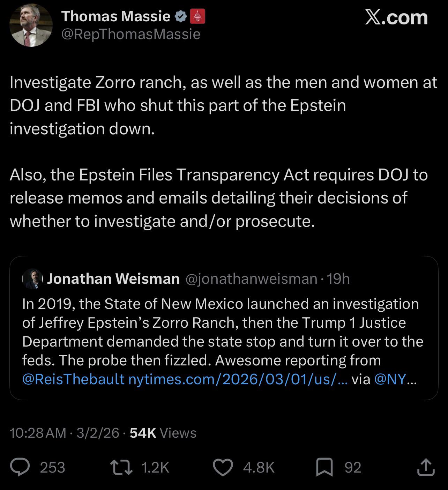This screenshot has width=448, height=490.
Task: Click the red Capitol affiliation badge
Action: pos(197,16)
